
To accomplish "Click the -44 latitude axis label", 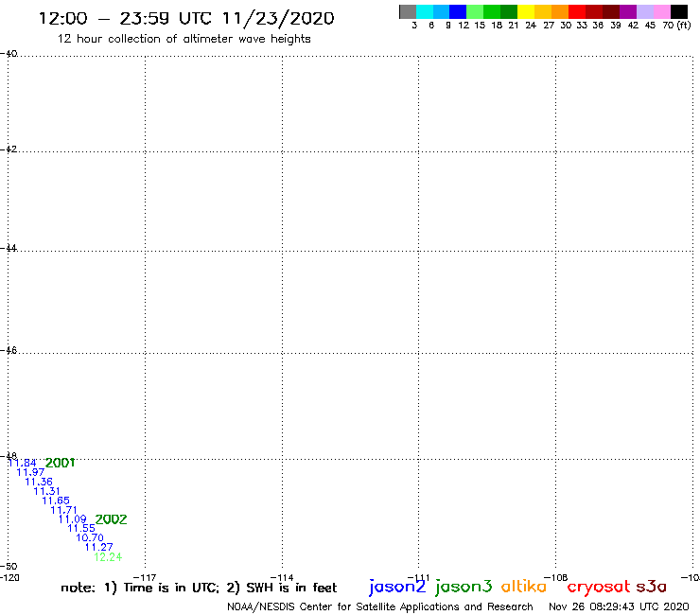I will (x=9, y=248).
